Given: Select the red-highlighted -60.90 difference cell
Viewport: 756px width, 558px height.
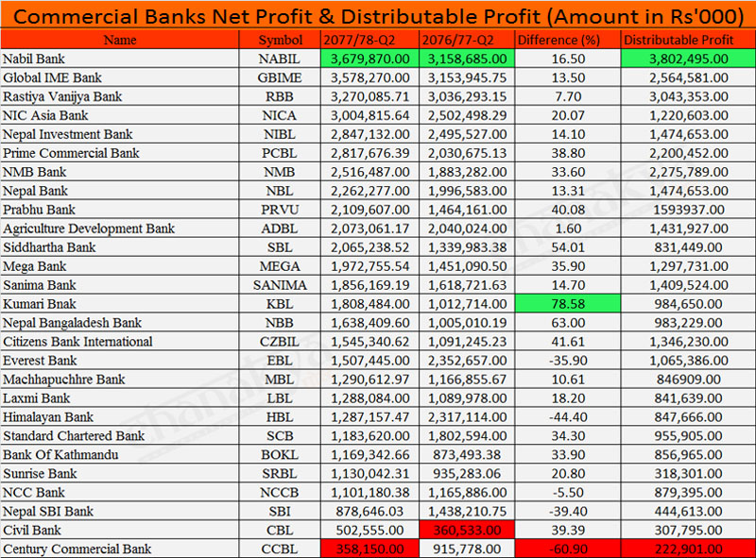Looking at the screenshot, I should tap(567, 549).
